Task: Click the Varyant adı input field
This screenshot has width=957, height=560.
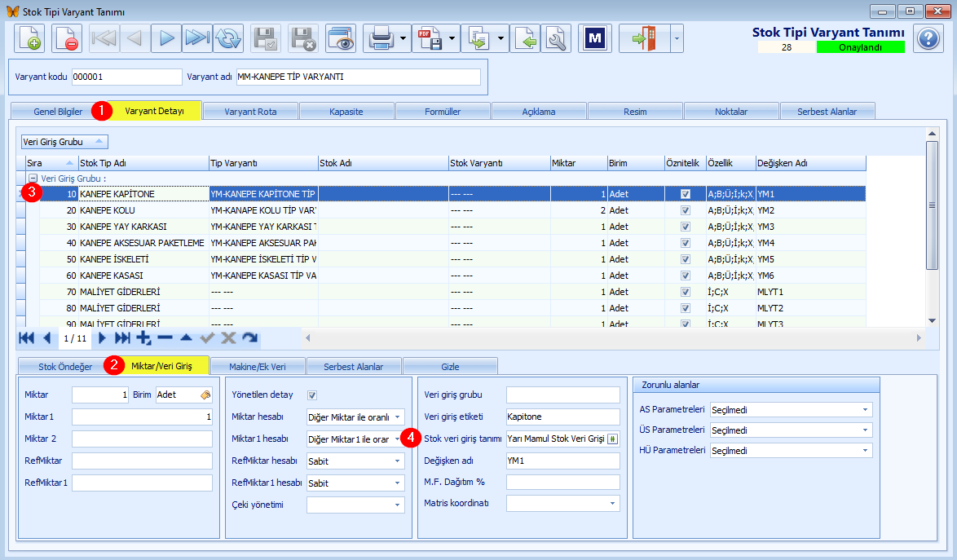Action: pos(359,77)
